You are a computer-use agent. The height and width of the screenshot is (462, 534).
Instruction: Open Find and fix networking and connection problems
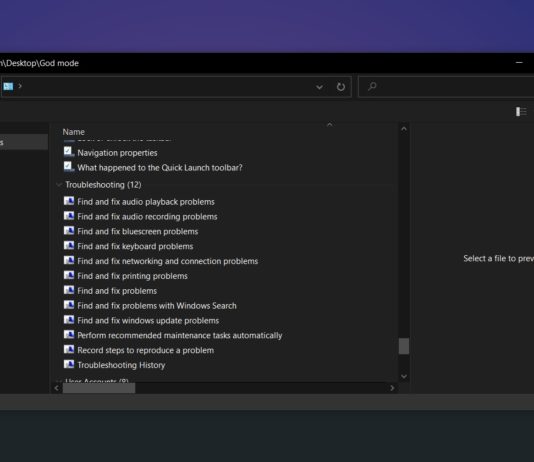click(x=168, y=261)
